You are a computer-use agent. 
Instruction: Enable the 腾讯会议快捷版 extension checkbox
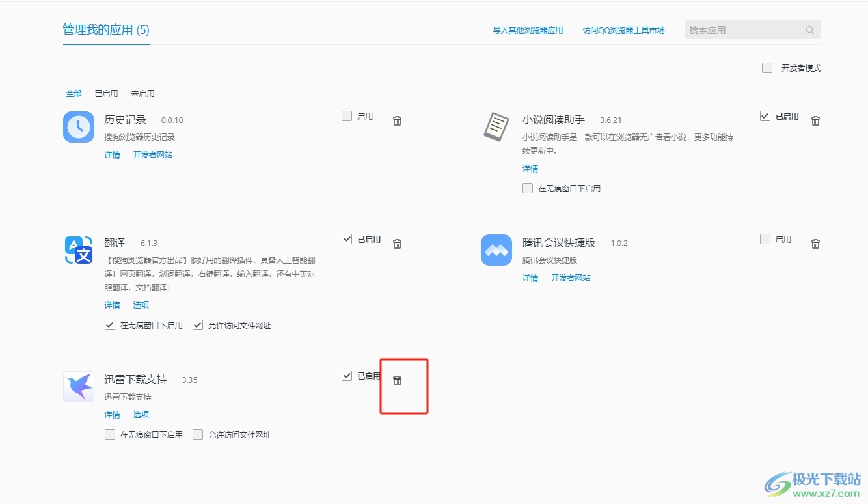coord(765,239)
